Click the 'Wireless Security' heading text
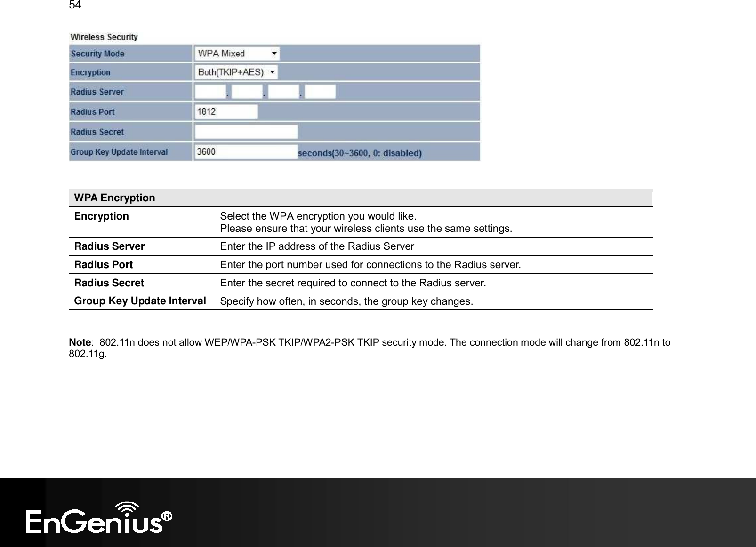The image size is (756, 547). point(104,37)
